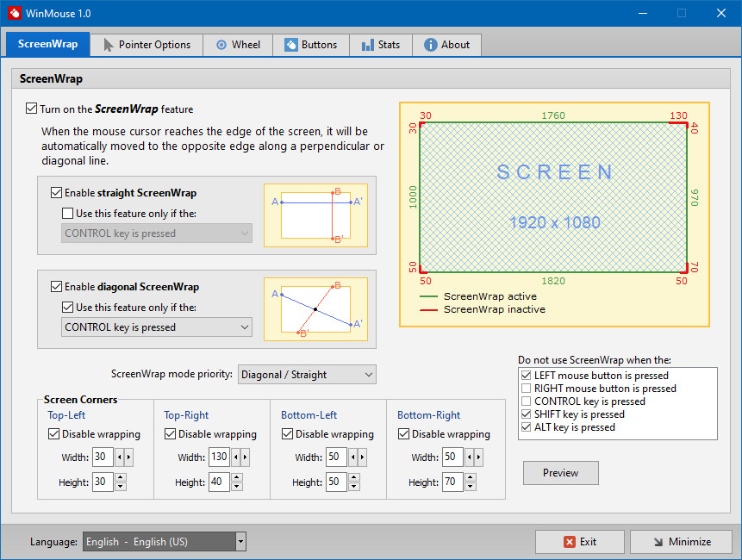This screenshot has height=560, width=742.
Task: Click the Stats bar chart icon
Action: click(x=368, y=45)
